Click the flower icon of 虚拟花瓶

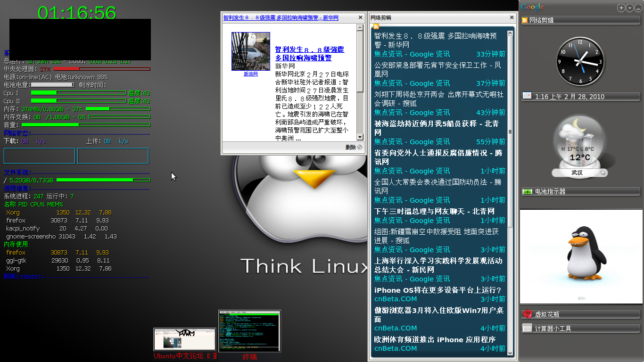click(x=527, y=314)
